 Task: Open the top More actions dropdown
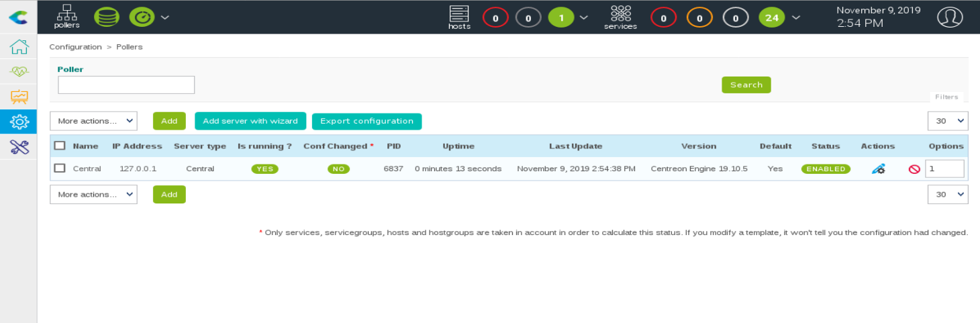[93, 121]
